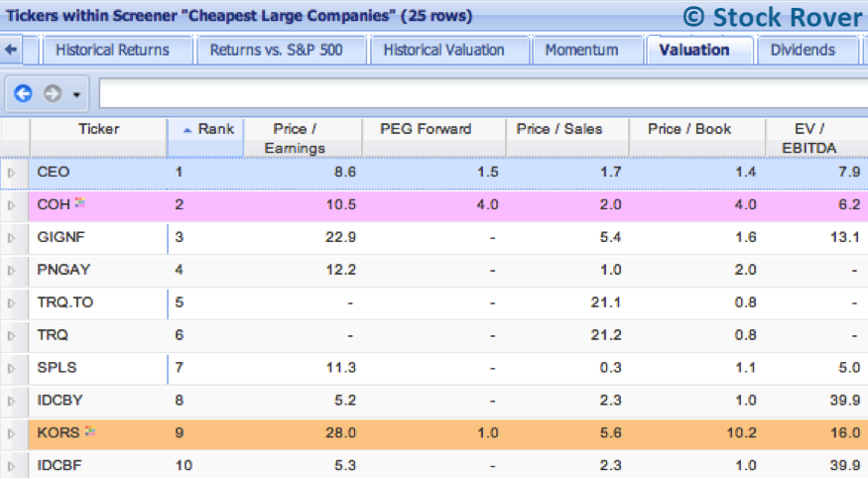This screenshot has height=479, width=868.
Task: Expand the SPLS row
Action: click(x=11, y=368)
